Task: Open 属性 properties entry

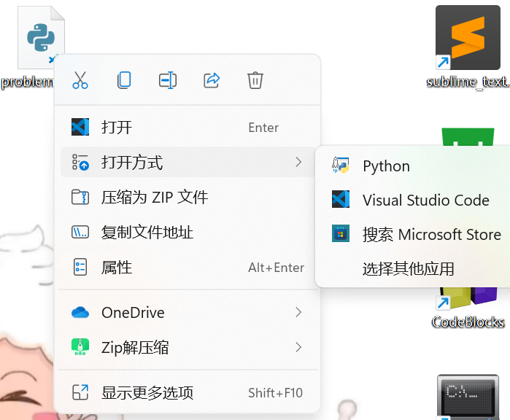Action: pos(188,267)
